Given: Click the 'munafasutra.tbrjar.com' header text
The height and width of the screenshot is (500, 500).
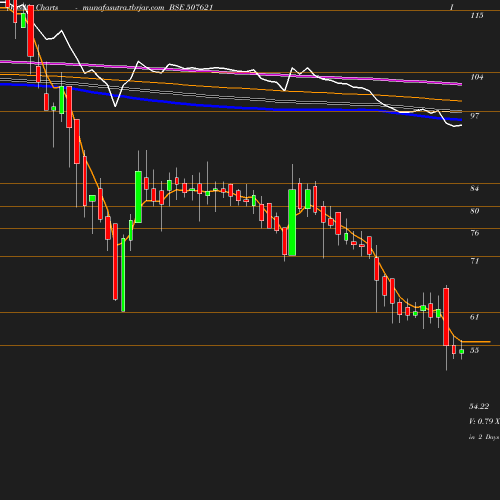Looking at the screenshot, I should 123,7.
